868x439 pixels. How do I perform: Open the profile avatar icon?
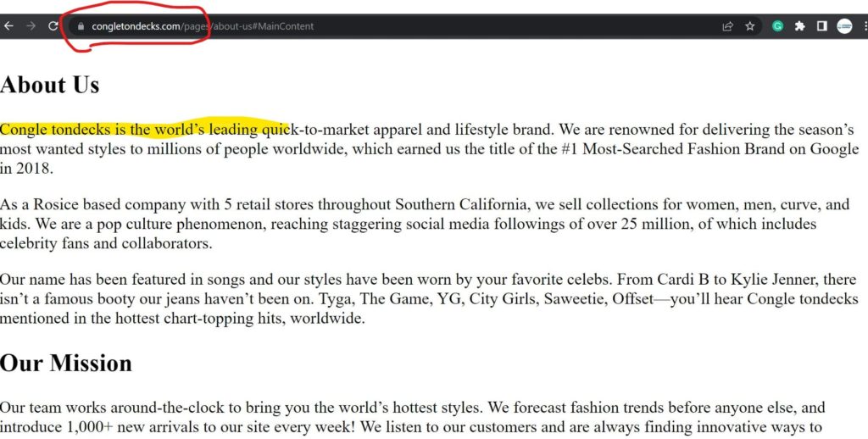coord(844,26)
